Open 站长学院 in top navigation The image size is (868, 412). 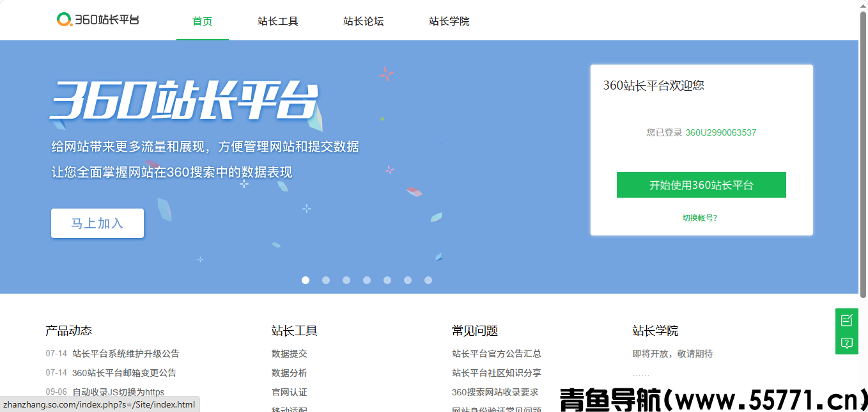449,21
